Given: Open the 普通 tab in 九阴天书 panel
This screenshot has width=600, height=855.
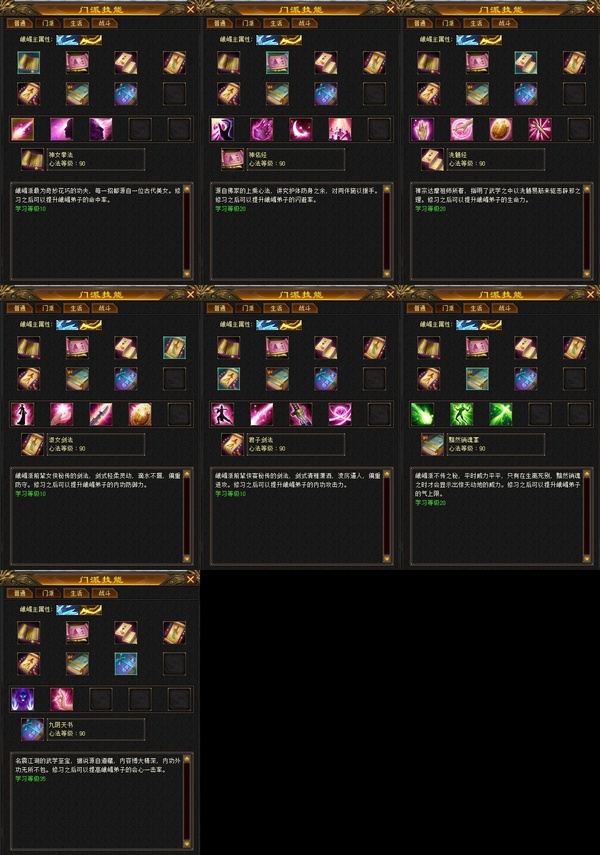Looking at the screenshot, I should [20, 593].
